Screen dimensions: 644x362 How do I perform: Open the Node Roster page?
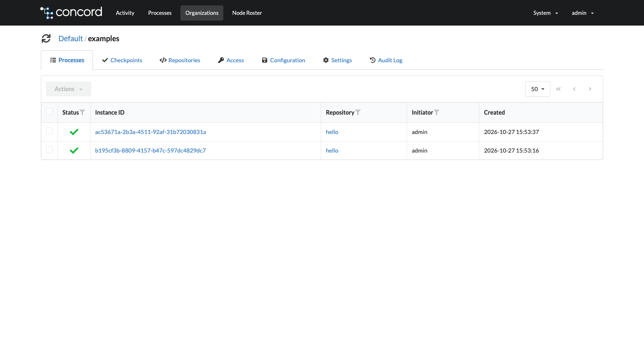[x=247, y=13]
